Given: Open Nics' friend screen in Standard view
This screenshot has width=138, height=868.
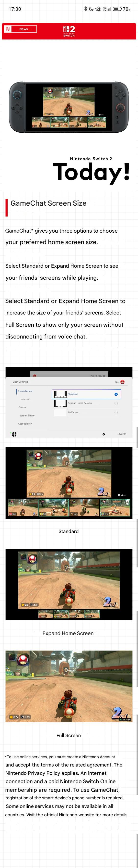Looking at the screenshot, I should [x=23, y=508].
